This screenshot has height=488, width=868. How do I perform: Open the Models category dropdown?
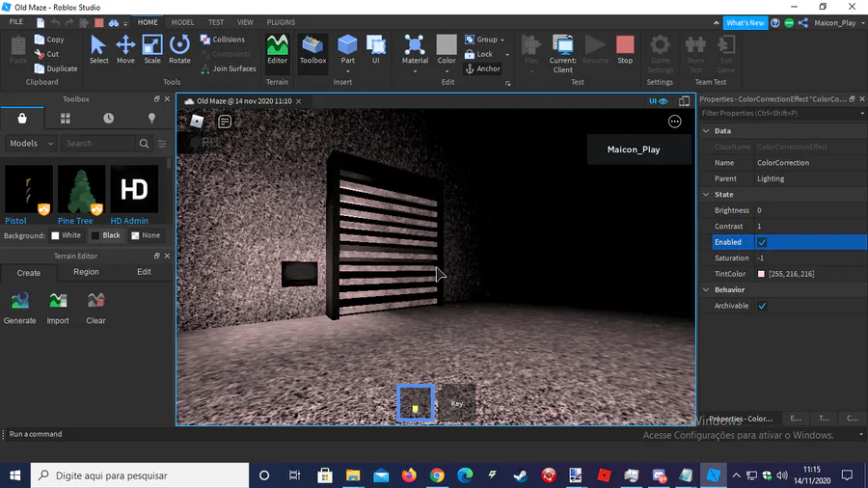click(x=31, y=144)
